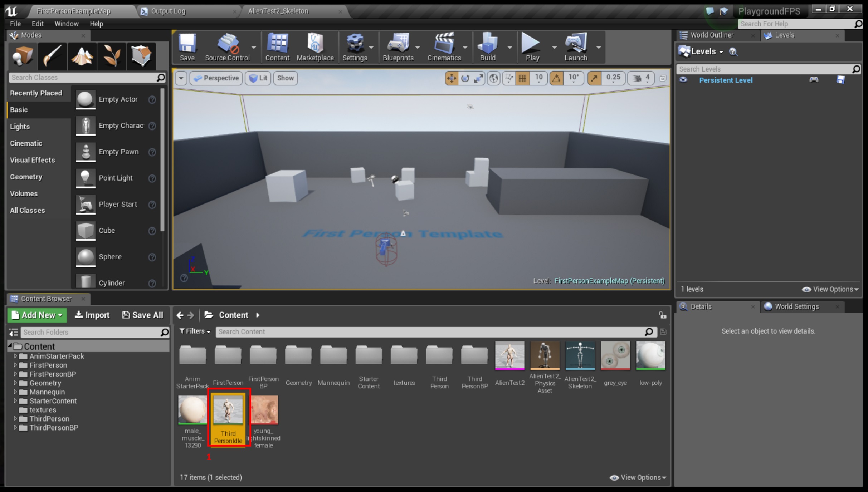
Task: Click the Search Classes input field
Action: coord(87,78)
